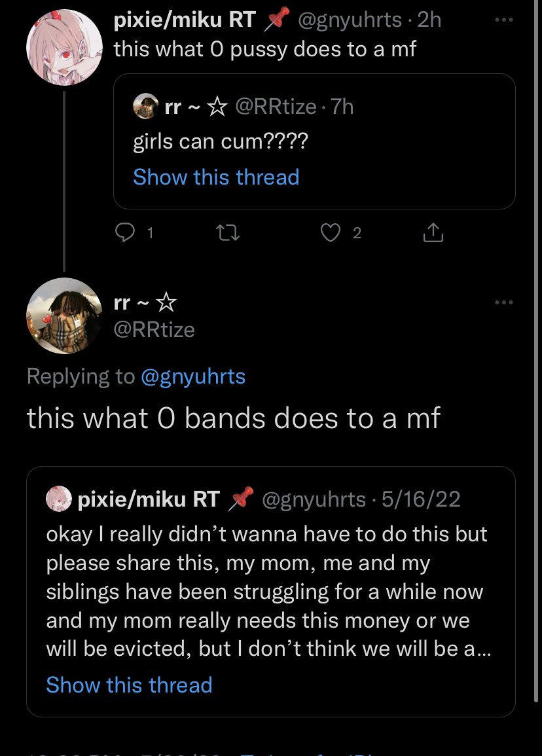The image size is (542, 756).
Task: Click the reply comment icon
Action: [x=124, y=232]
